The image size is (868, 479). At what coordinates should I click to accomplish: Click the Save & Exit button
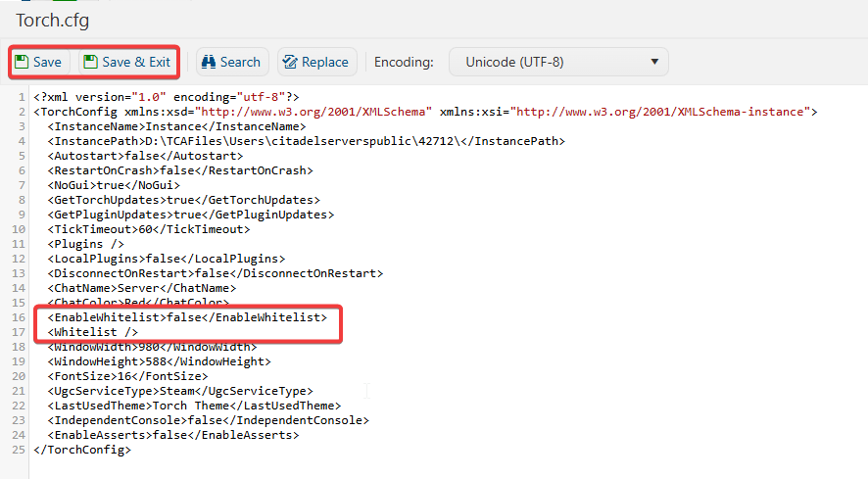pyautogui.click(x=127, y=62)
